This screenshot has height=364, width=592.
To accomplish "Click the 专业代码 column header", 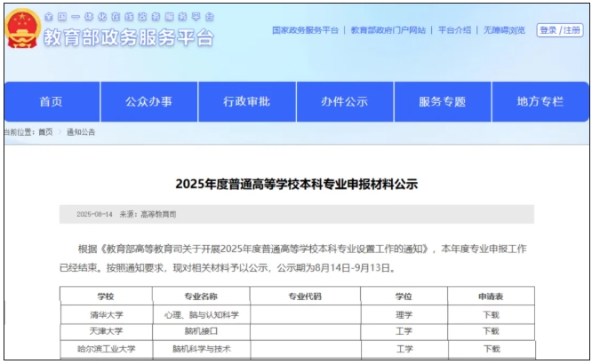I will (305, 297).
